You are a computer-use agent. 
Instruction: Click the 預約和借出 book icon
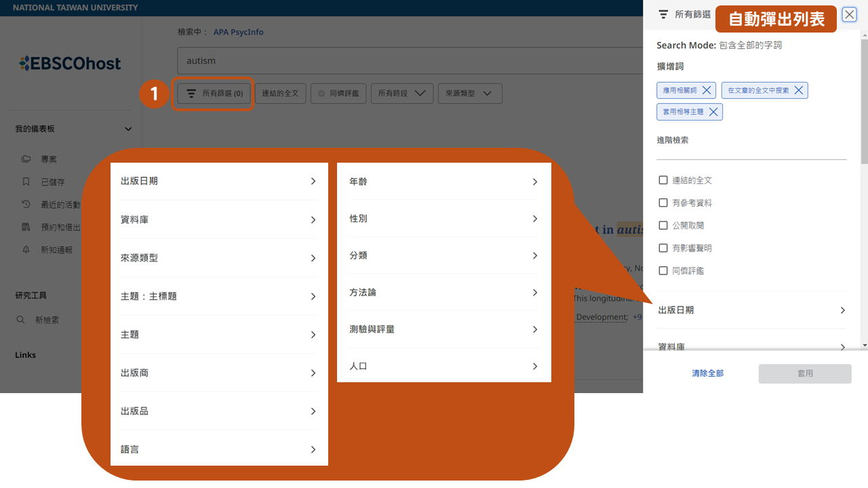click(x=26, y=227)
